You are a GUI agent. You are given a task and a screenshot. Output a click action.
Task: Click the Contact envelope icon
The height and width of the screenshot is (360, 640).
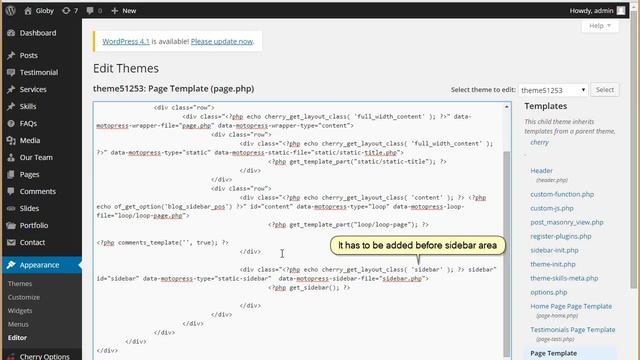pyautogui.click(x=11, y=242)
